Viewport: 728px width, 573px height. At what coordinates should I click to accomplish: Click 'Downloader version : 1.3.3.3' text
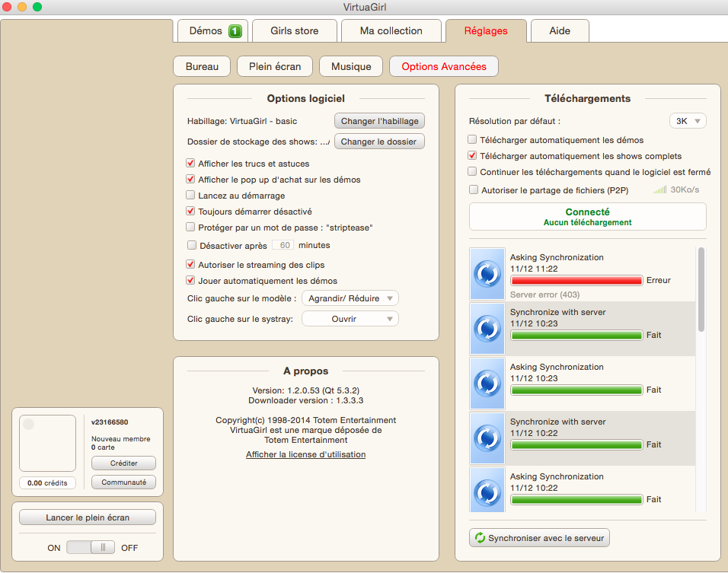305,400
